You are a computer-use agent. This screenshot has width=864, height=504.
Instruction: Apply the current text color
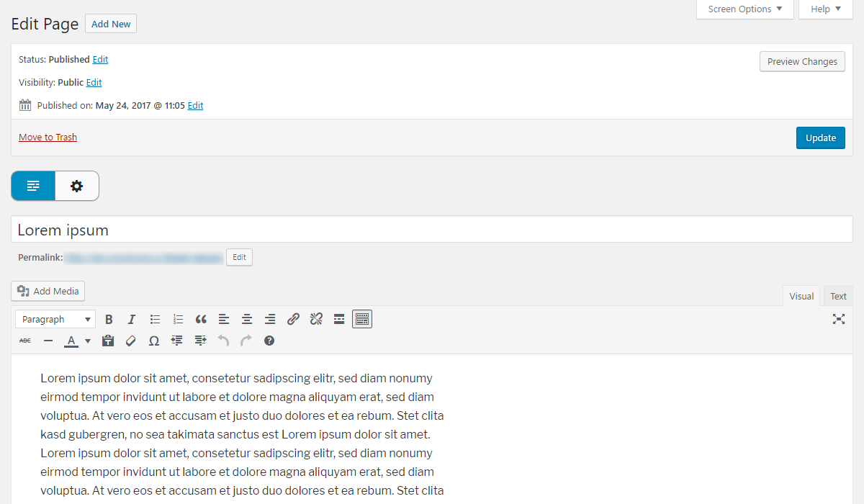(71, 341)
